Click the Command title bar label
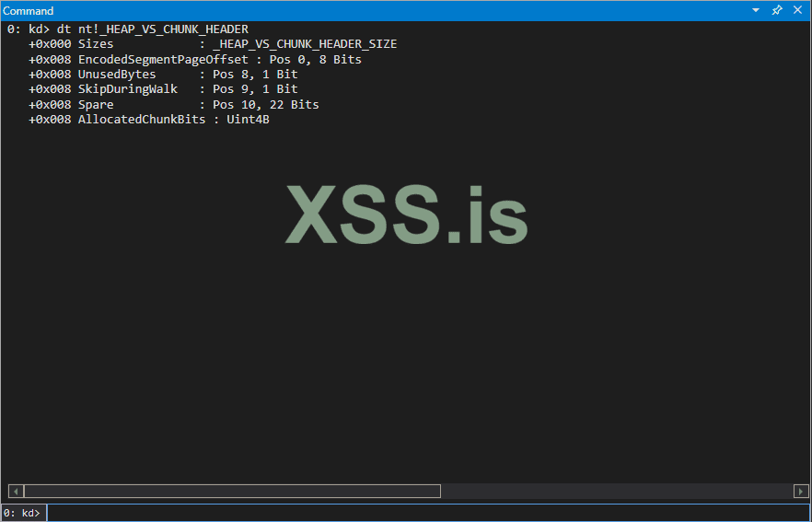The width and height of the screenshot is (812, 522). click(x=28, y=11)
